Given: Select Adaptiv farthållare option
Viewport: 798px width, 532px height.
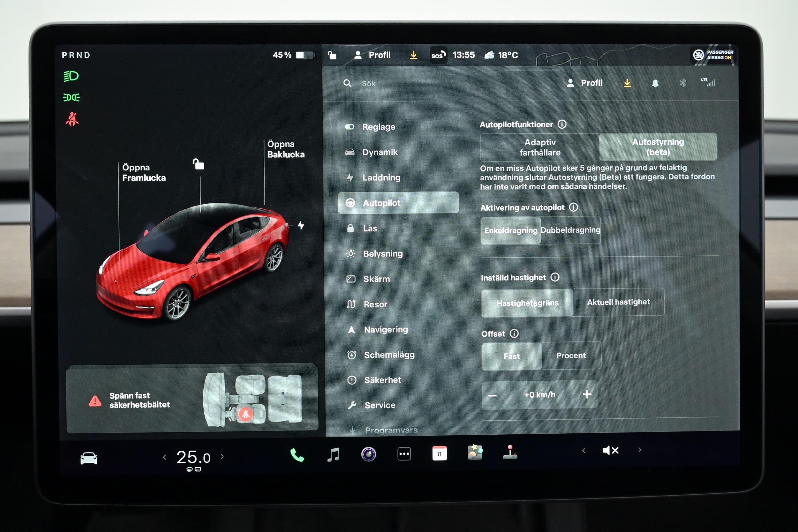Looking at the screenshot, I should (540, 147).
